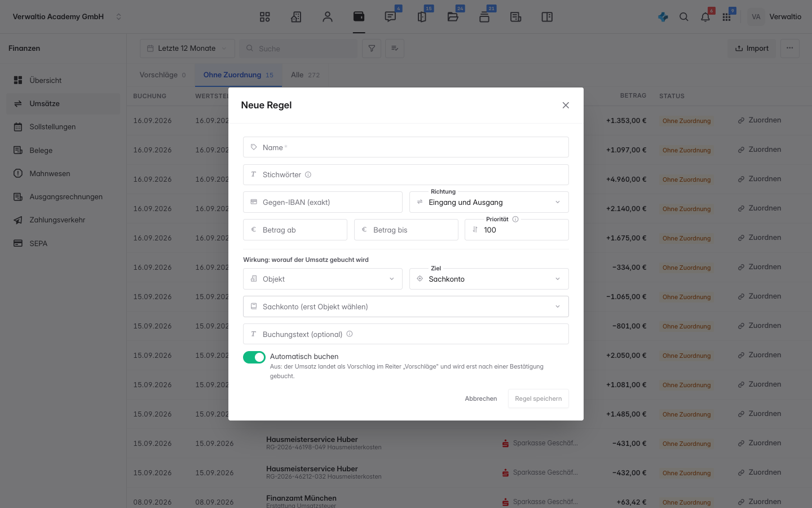Open the Letzte 12 Monate period dropdown
812x508 pixels.
pyautogui.click(x=187, y=49)
